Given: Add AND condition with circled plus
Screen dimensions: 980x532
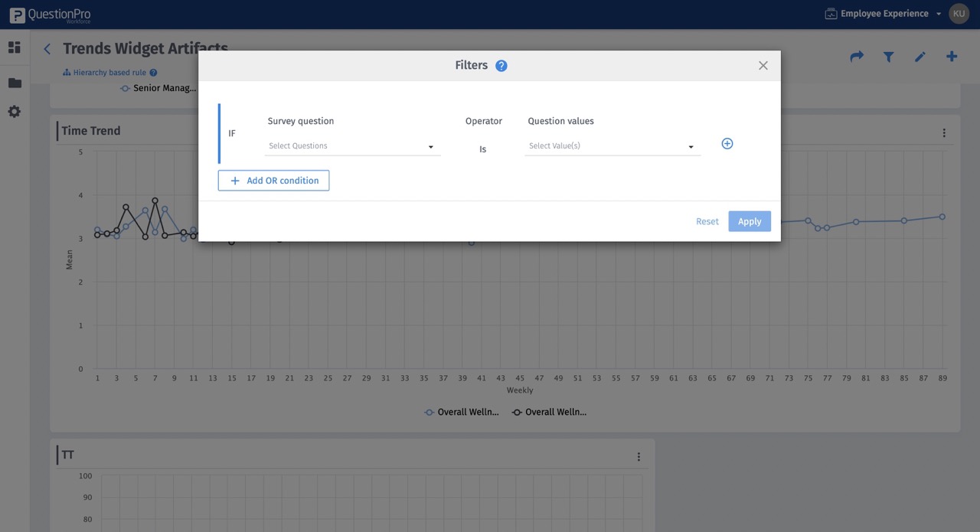Looking at the screenshot, I should [727, 144].
